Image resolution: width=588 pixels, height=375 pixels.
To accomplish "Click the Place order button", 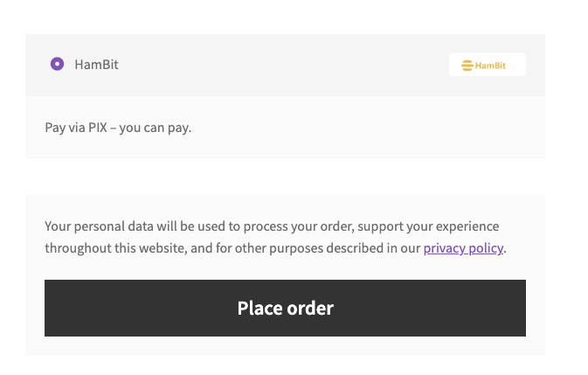I will tap(285, 308).
